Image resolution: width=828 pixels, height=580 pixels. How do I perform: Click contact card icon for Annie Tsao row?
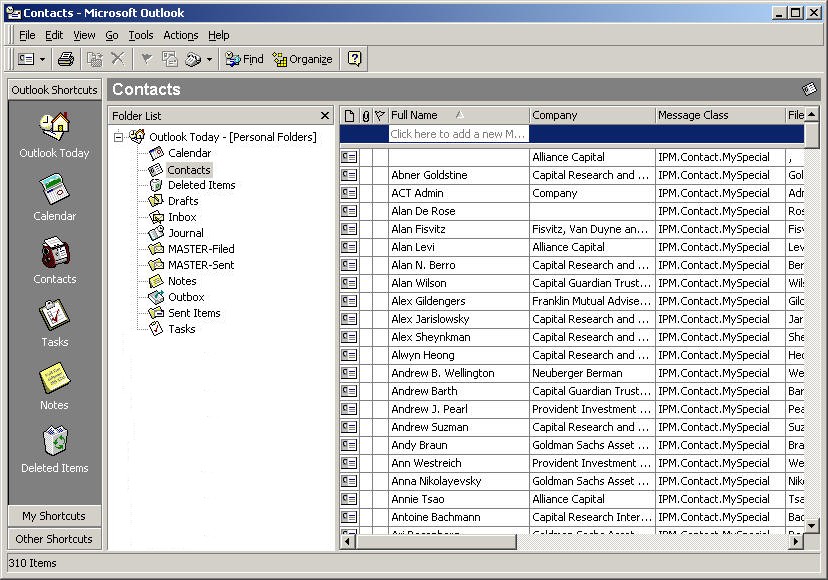[349, 499]
